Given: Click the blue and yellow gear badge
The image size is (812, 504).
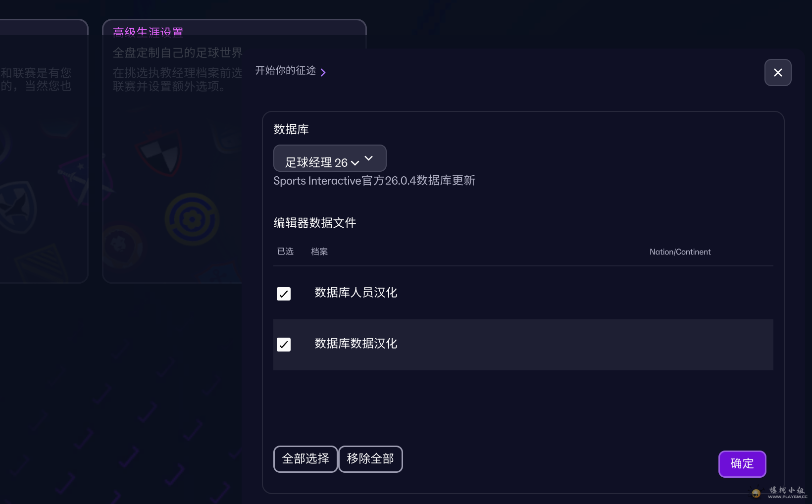Looking at the screenshot, I should tap(192, 219).
